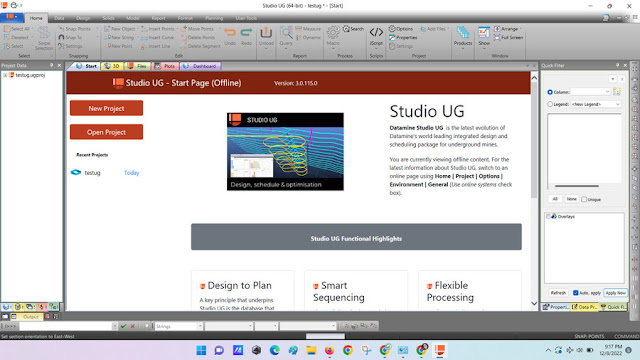Click the Insert Line tool
The height and width of the screenshot is (360, 640).
[156, 47]
